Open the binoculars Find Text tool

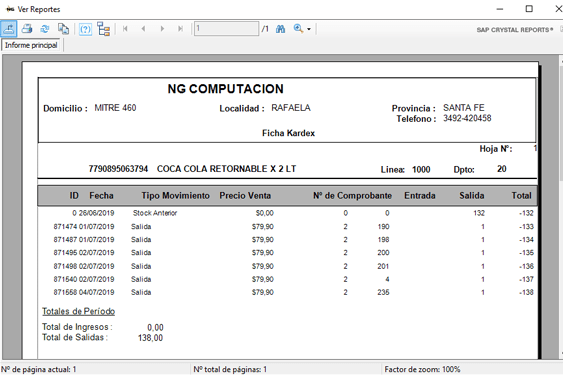280,29
